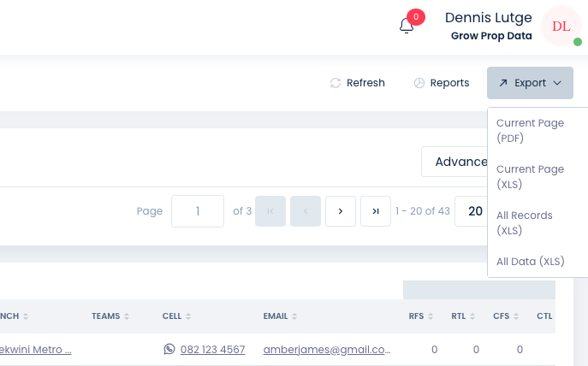Open Reports via its chart icon
This screenshot has width=588, height=366.
tap(419, 83)
